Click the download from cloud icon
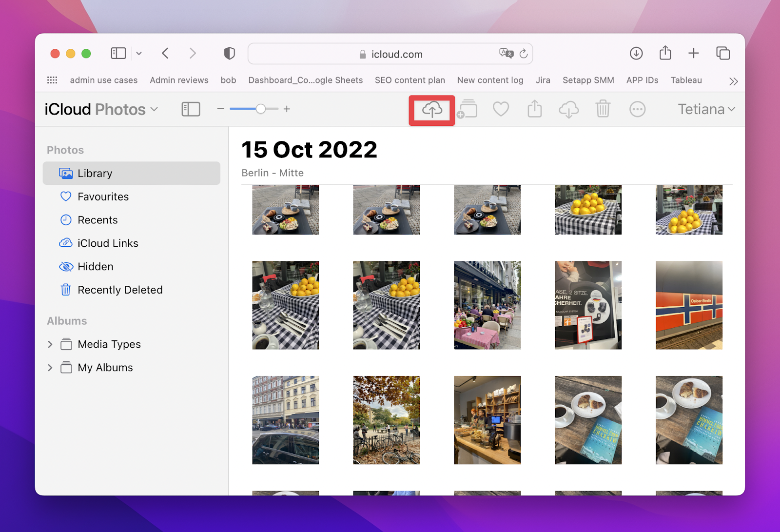This screenshot has width=780, height=532. coord(569,110)
